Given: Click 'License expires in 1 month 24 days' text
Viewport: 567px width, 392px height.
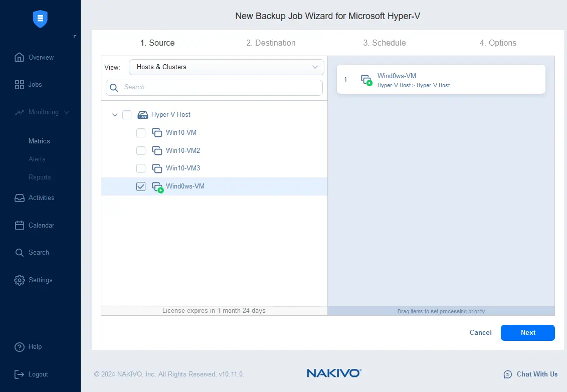Looking at the screenshot, I should point(214,311).
